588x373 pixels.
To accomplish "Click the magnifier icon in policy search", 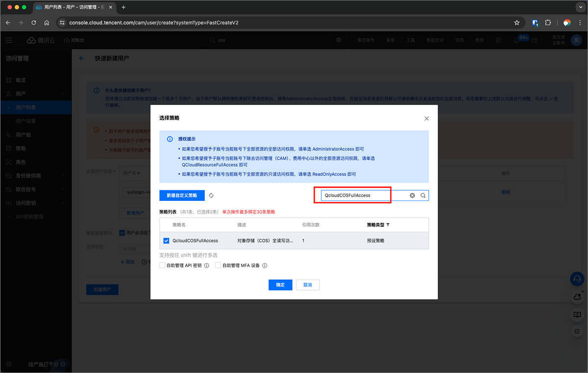I will tap(423, 196).
